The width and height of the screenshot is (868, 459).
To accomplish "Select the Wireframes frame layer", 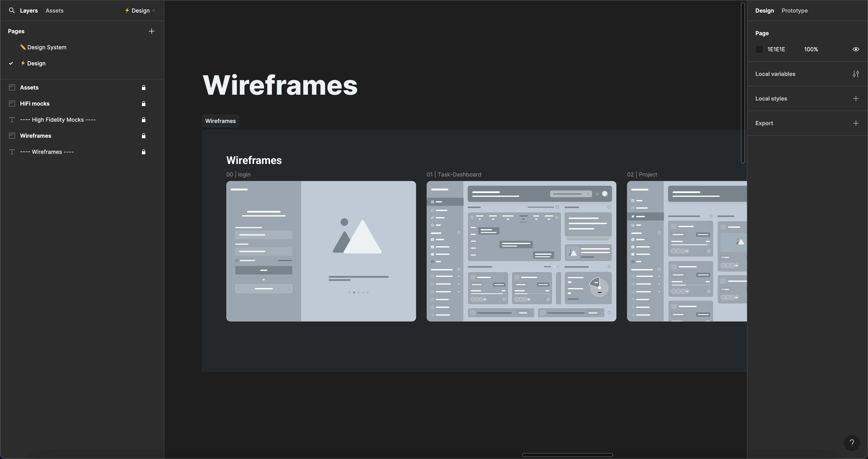I will tap(36, 136).
